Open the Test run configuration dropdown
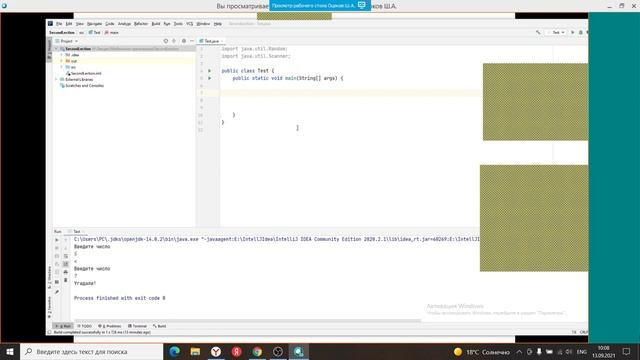 tap(557, 32)
